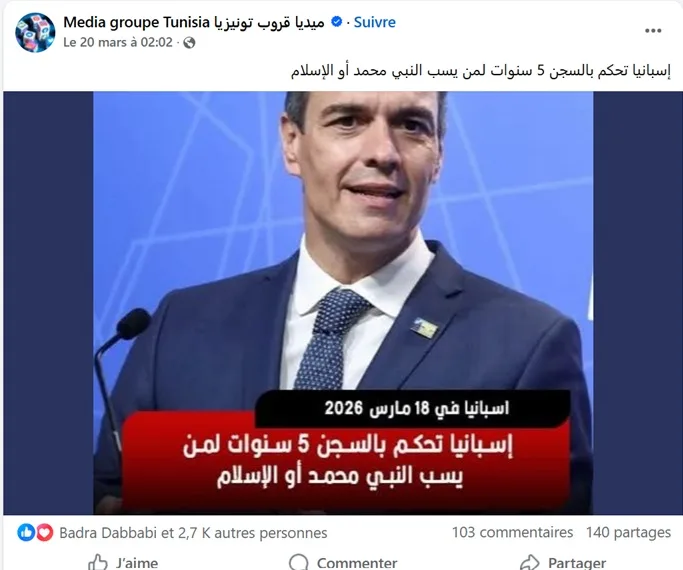Open the Media groupe Tunisia page name

(x=194, y=22)
